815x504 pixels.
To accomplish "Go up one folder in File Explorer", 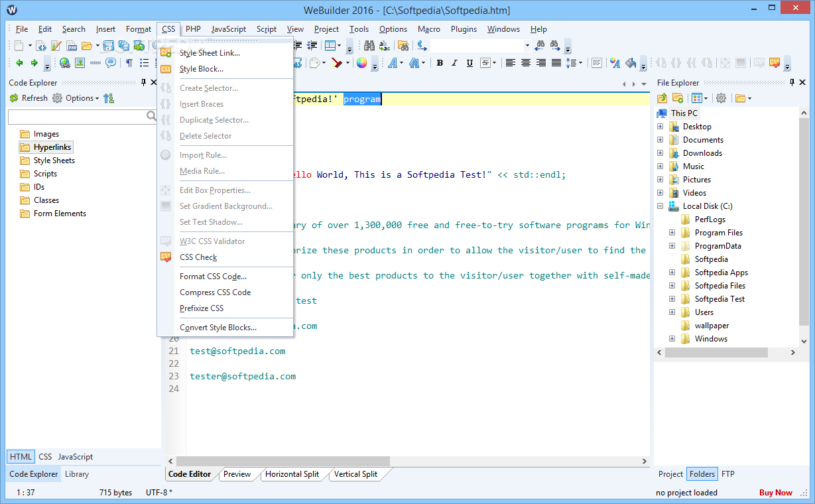I will point(662,98).
